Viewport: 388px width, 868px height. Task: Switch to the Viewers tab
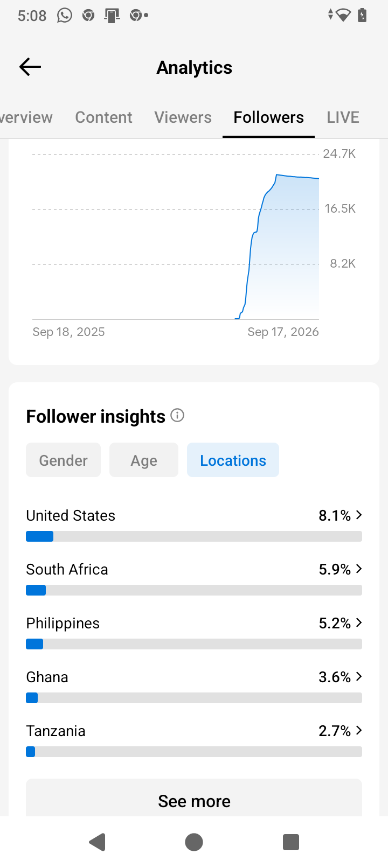pos(183,117)
